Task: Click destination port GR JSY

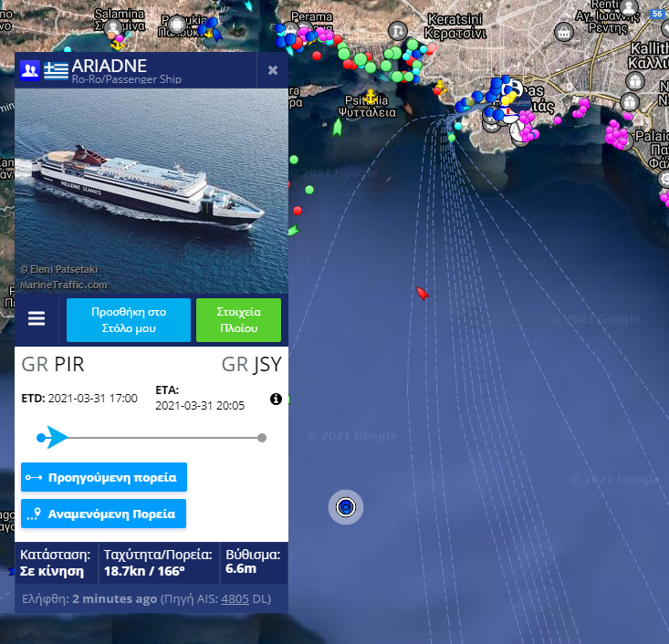Action: [252, 365]
